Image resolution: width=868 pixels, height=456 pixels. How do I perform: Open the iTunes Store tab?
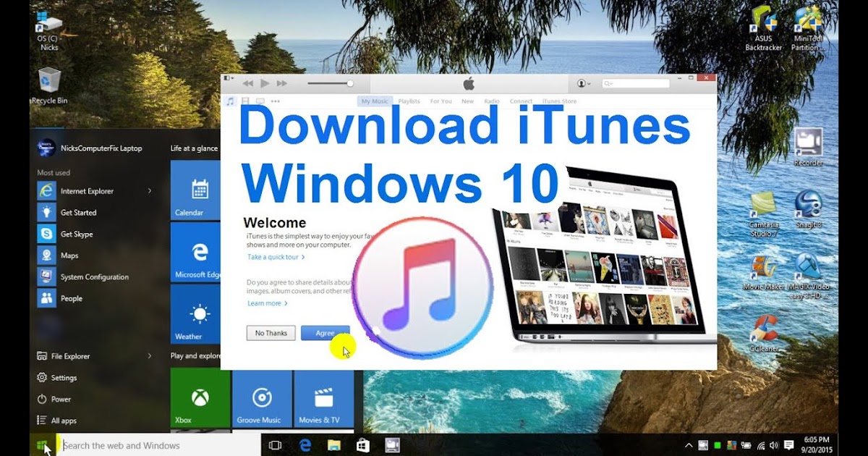(x=559, y=101)
